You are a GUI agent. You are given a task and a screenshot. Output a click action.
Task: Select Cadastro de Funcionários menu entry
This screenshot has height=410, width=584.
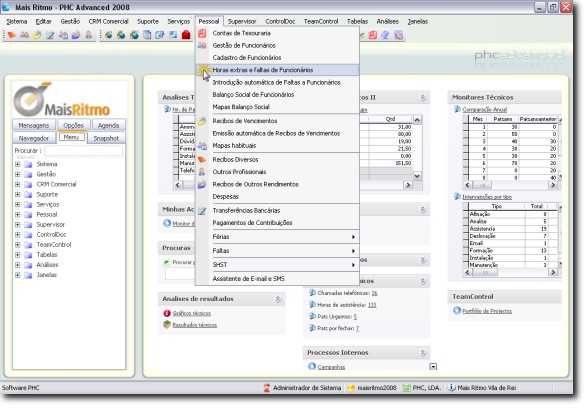click(277, 58)
